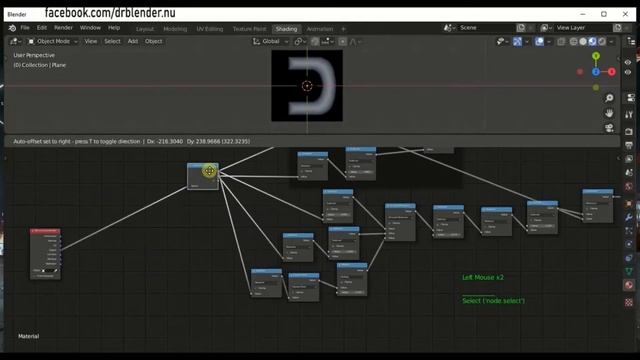Click the Blender logo menu icon

point(12,28)
